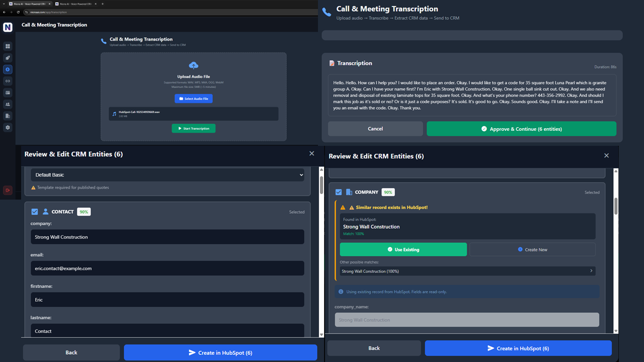Image resolution: width=644 pixels, height=362 pixels.
Task: Click the cloud upload icon above Upload Audio File
Action: click(x=194, y=65)
